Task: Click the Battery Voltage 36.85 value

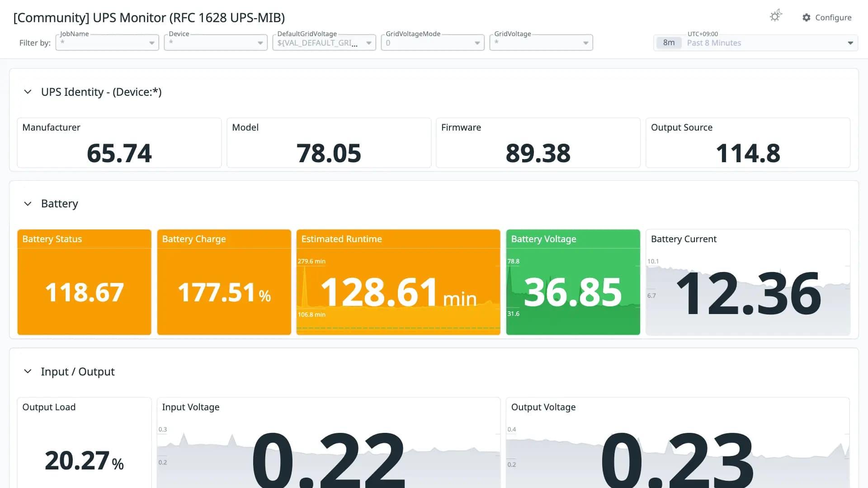Action: pyautogui.click(x=573, y=292)
